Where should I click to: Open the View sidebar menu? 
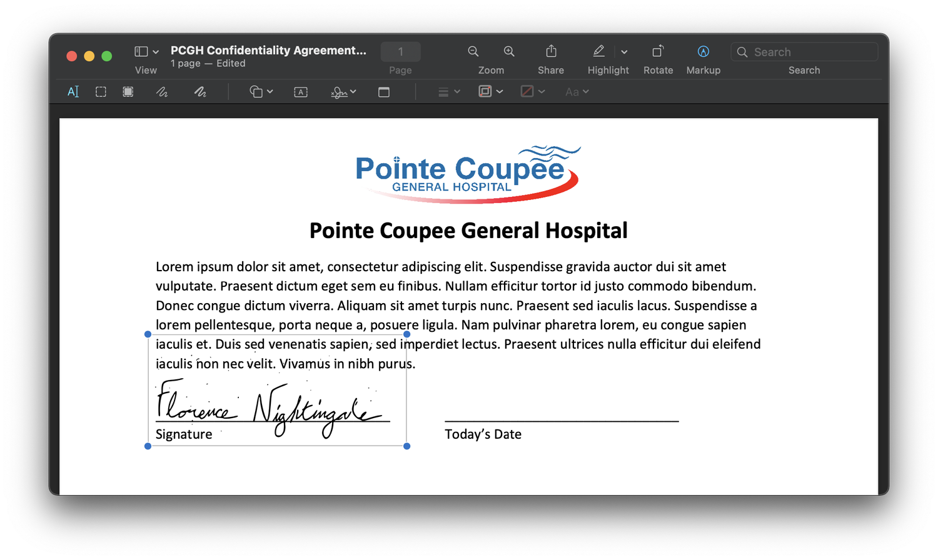click(x=146, y=51)
